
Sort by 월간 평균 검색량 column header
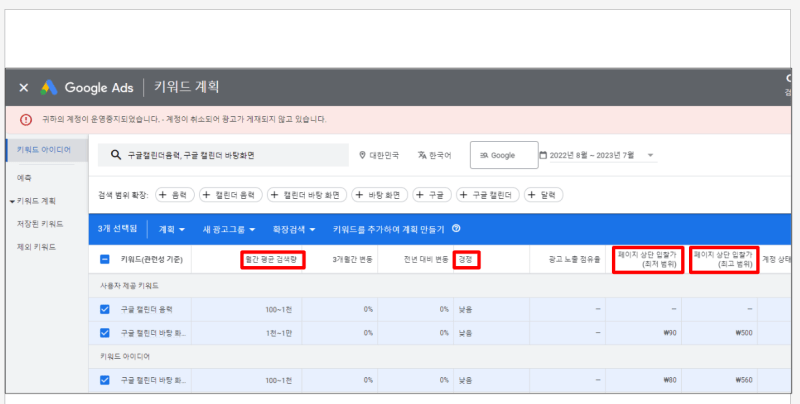coord(271,259)
